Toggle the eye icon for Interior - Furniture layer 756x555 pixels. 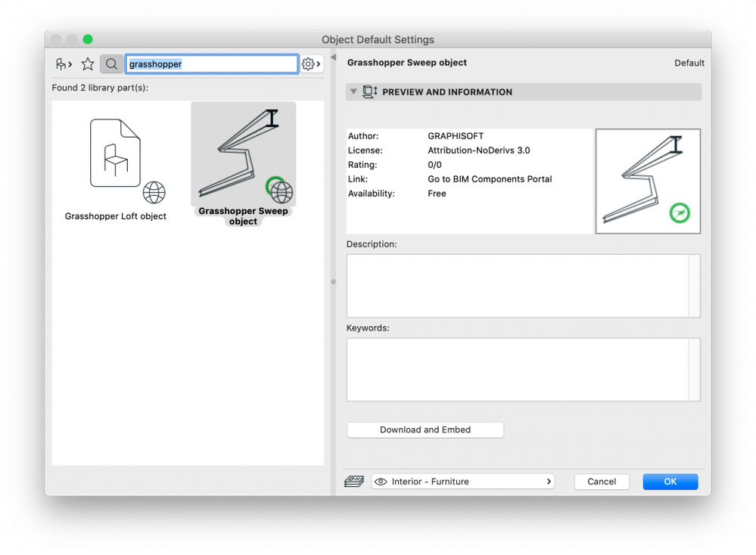381,482
